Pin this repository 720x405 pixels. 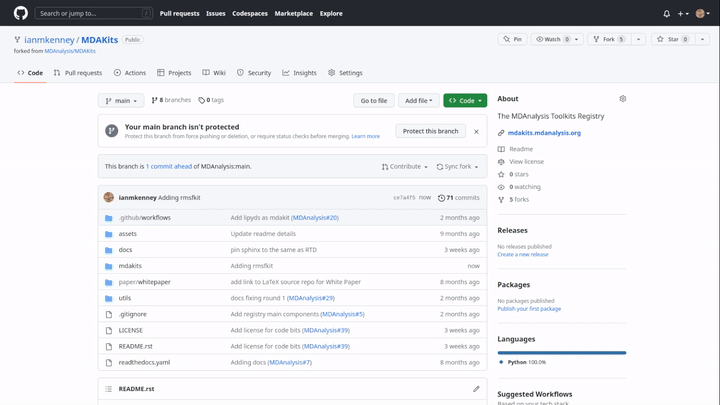tap(512, 39)
